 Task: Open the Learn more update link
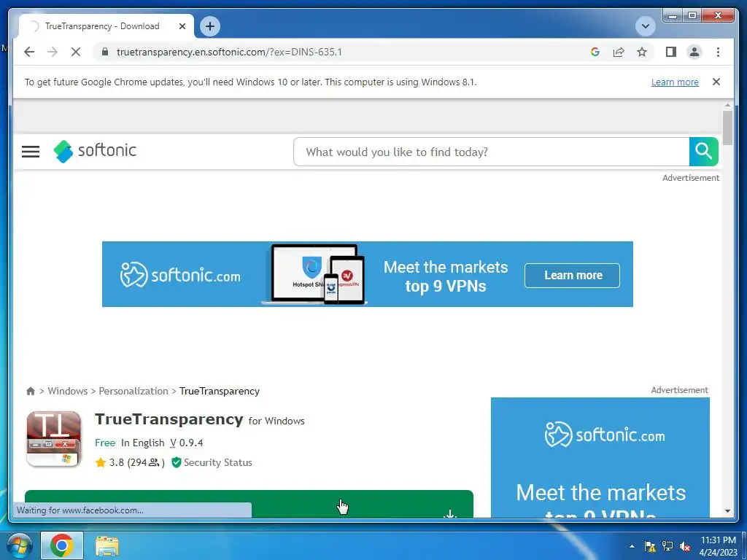(x=675, y=82)
